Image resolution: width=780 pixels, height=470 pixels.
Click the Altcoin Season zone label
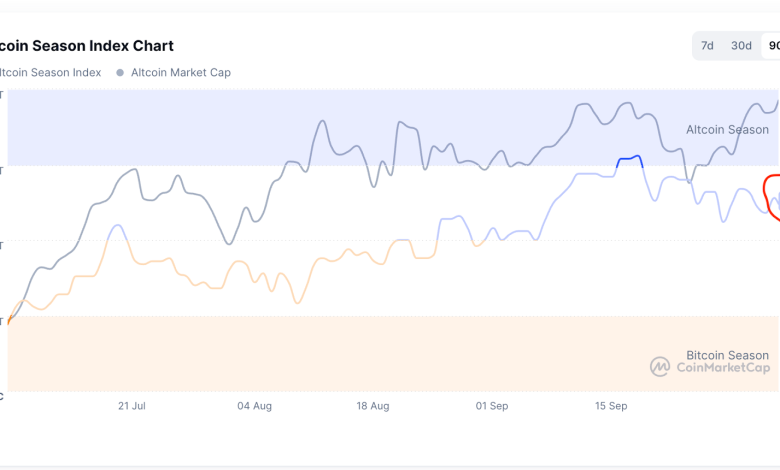click(727, 130)
